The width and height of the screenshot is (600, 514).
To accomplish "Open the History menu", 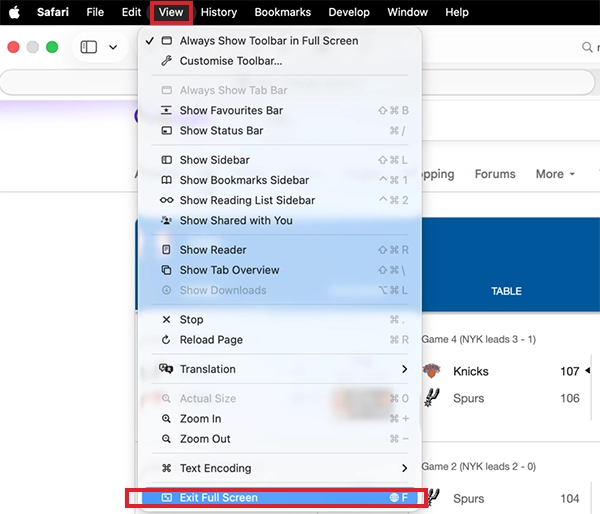I will click(219, 12).
